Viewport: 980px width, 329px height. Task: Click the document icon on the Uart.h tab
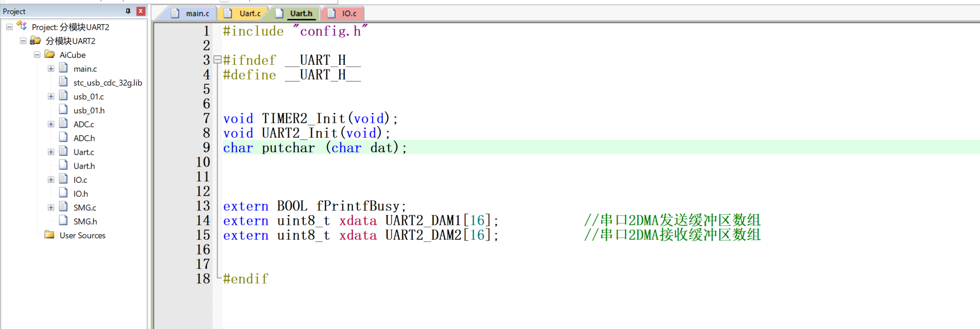pos(279,13)
